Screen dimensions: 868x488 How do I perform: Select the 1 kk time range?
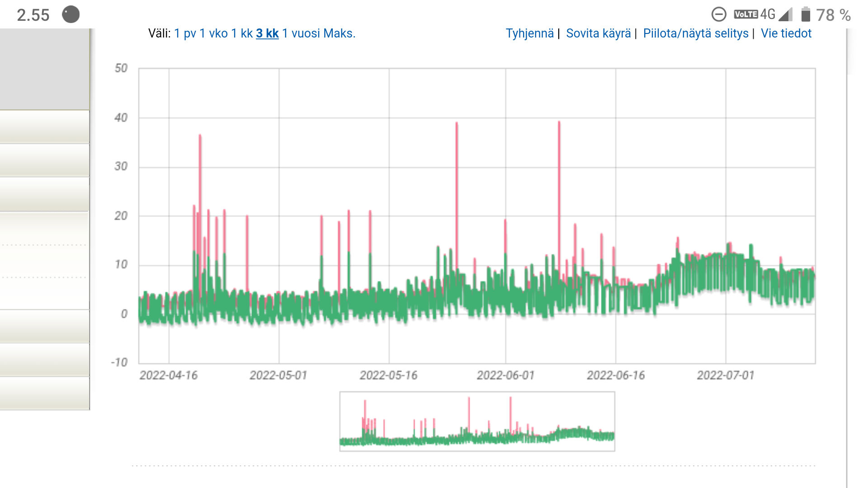point(242,33)
